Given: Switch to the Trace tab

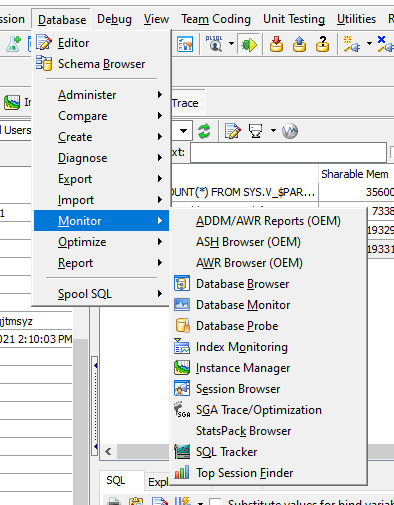Looking at the screenshot, I should (185, 103).
